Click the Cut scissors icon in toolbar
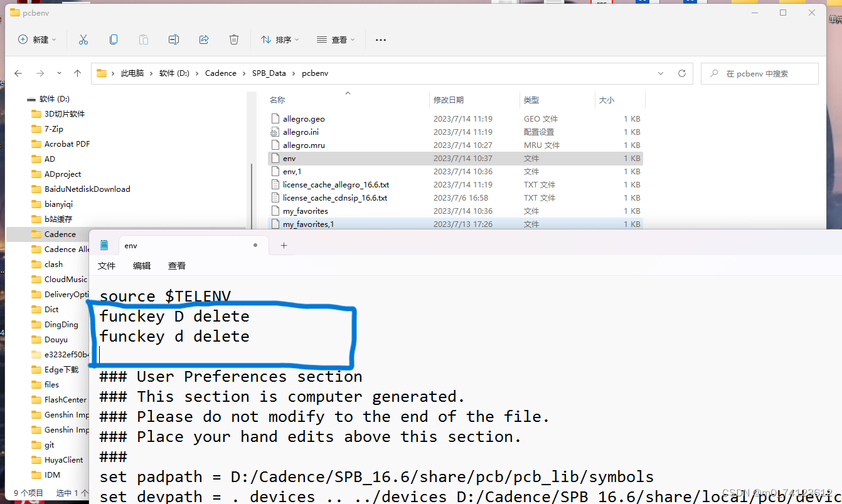 (83, 39)
